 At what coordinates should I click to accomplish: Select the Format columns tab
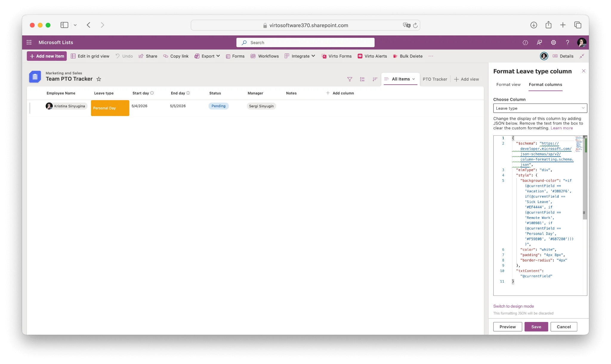pos(545,85)
